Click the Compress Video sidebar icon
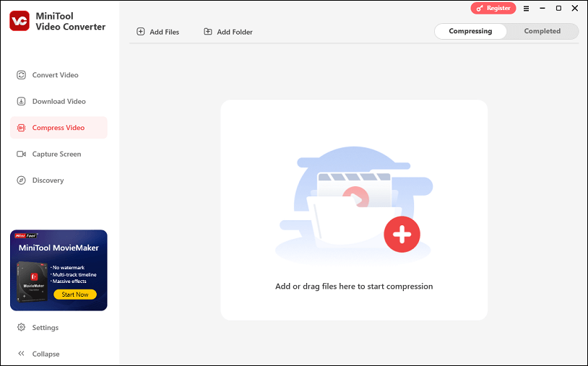Screen dimensions: 588x366 click(x=21, y=128)
